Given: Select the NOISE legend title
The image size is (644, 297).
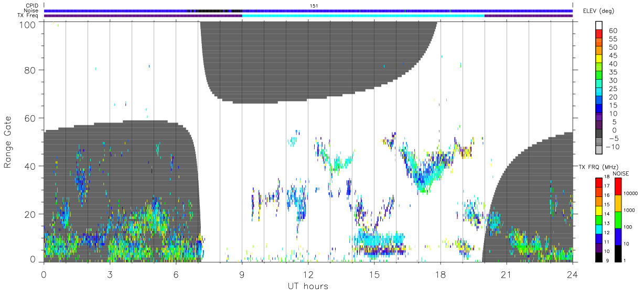Looking at the screenshot, I should [x=622, y=173].
